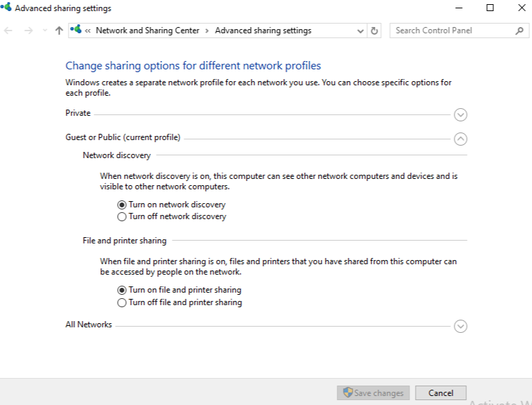The image size is (532, 405).
Task: Expand address bar path chevron
Action: point(87,31)
